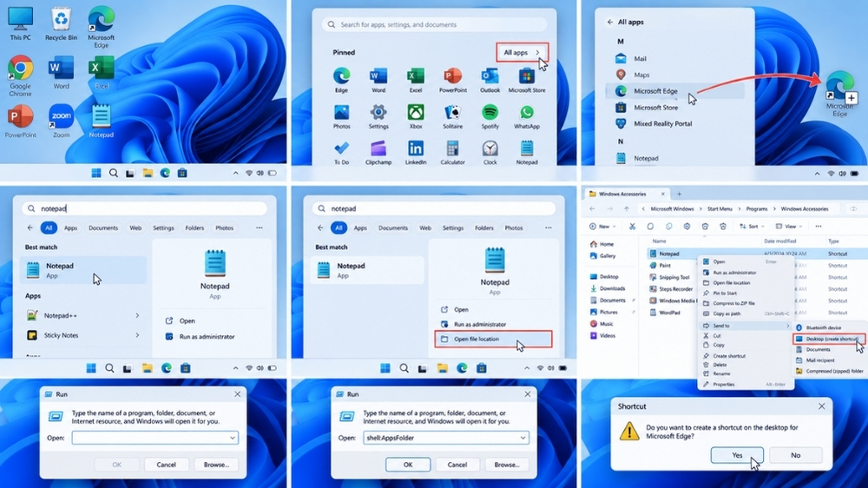The height and width of the screenshot is (488, 868).
Task: Open the dropdown arrow of the empty Run field
Action: click(233, 438)
